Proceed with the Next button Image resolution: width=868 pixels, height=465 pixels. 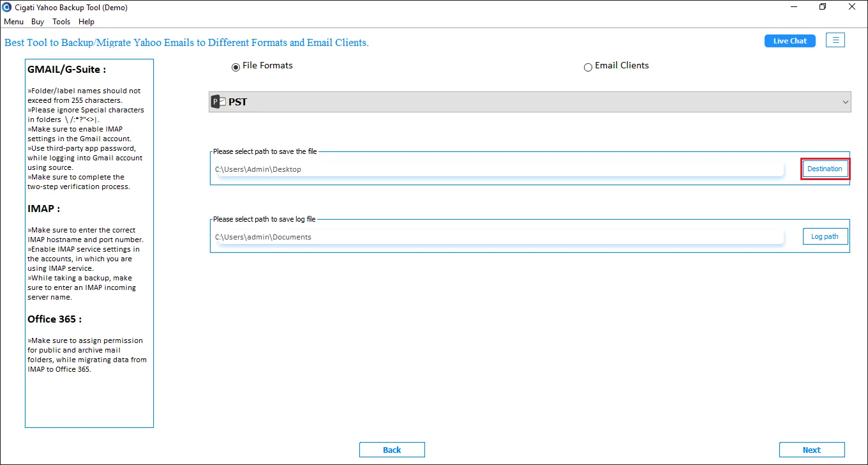[x=812, y=450]
